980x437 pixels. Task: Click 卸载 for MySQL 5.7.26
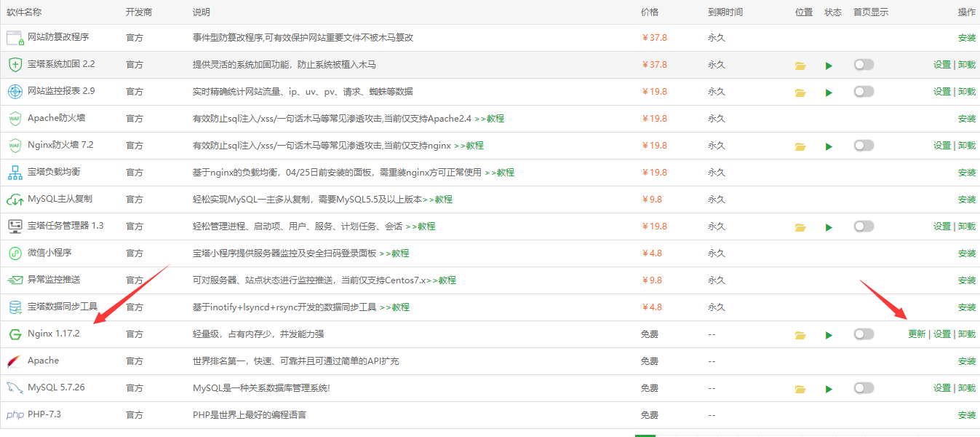[967, 388]
